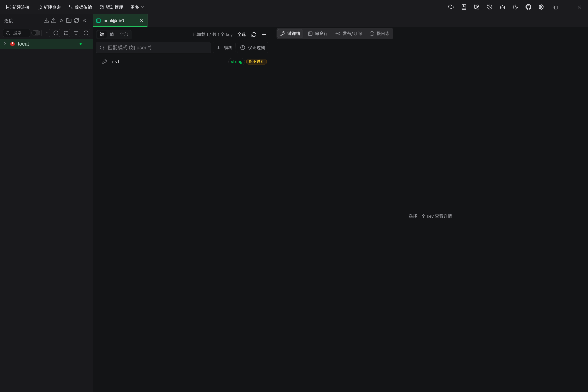Collapse the connections sidebar with double-left arrows
588x392 pixels.
point(85,21)
